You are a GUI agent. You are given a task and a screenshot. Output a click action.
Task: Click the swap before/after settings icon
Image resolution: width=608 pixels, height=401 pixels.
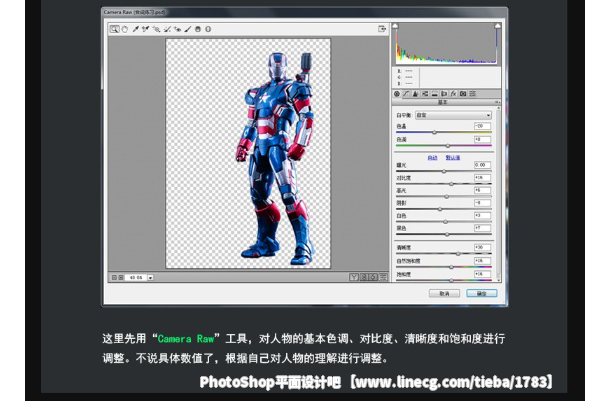point(364,277)
